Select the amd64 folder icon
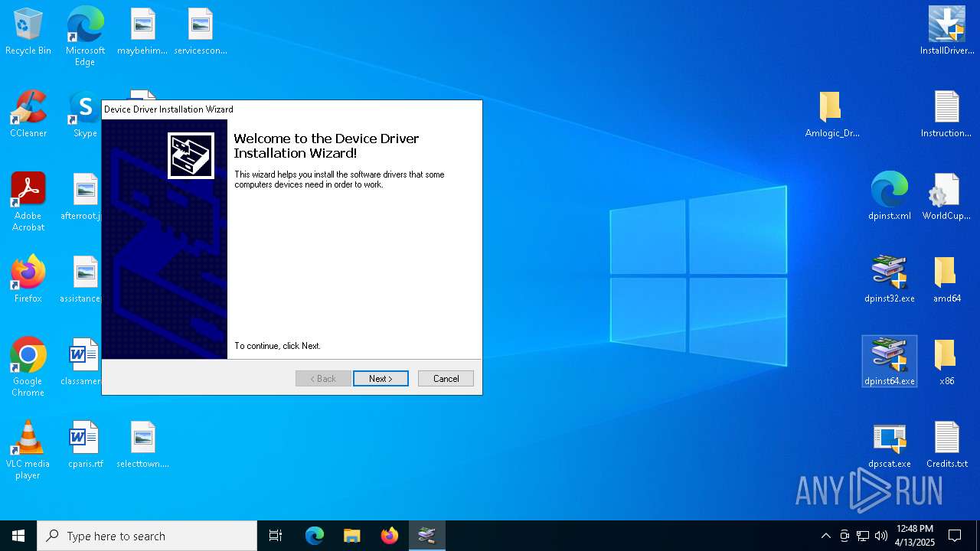This screenshot has width=980, height=551. pyautogui.click(x=947, y=280)
